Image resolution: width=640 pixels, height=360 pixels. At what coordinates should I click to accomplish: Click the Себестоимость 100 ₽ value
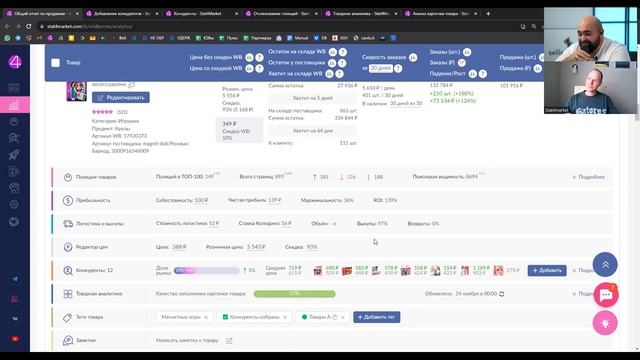click(201, 200)
